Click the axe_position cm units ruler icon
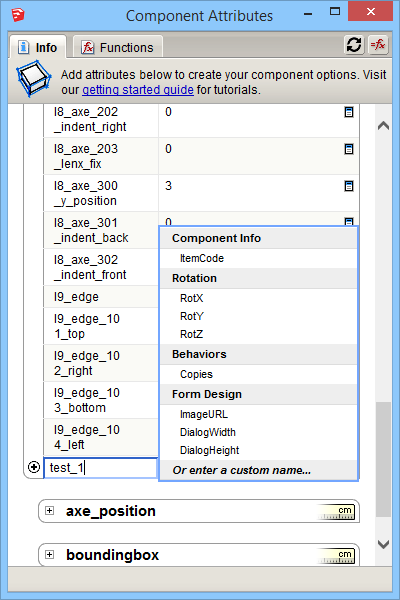The width and height of the screenshot is (400, 600). click(337, 512)
